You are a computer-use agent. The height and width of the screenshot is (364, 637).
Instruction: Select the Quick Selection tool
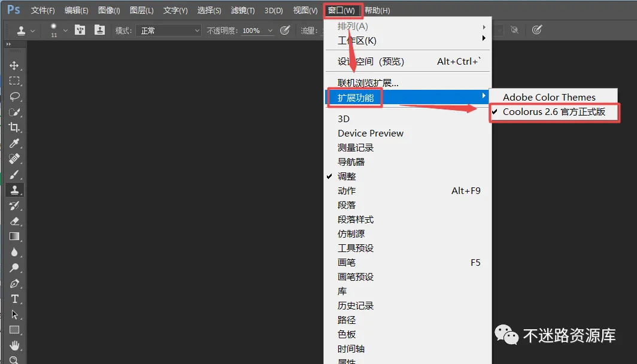click(14, 112)
